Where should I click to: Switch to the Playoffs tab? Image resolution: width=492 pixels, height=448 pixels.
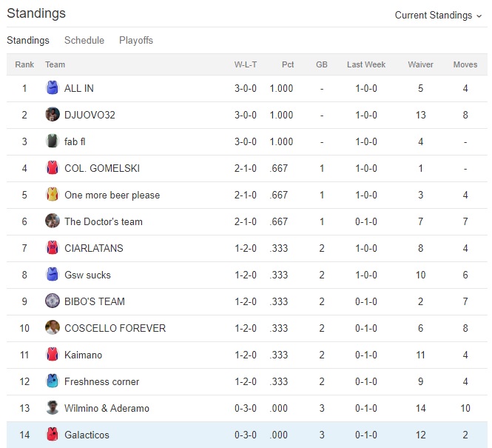coord(136,40)
